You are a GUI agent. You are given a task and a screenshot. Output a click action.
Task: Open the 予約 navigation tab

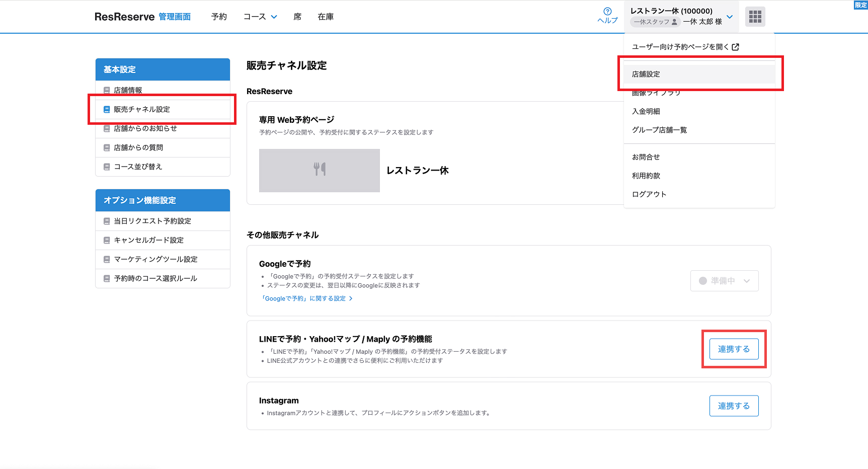[219, 17]
